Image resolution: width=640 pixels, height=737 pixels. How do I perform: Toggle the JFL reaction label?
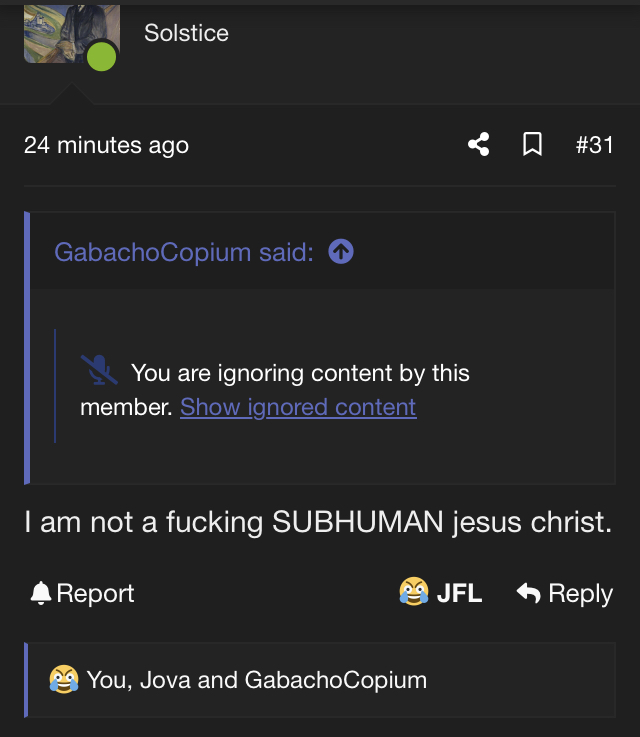point(459,593)
